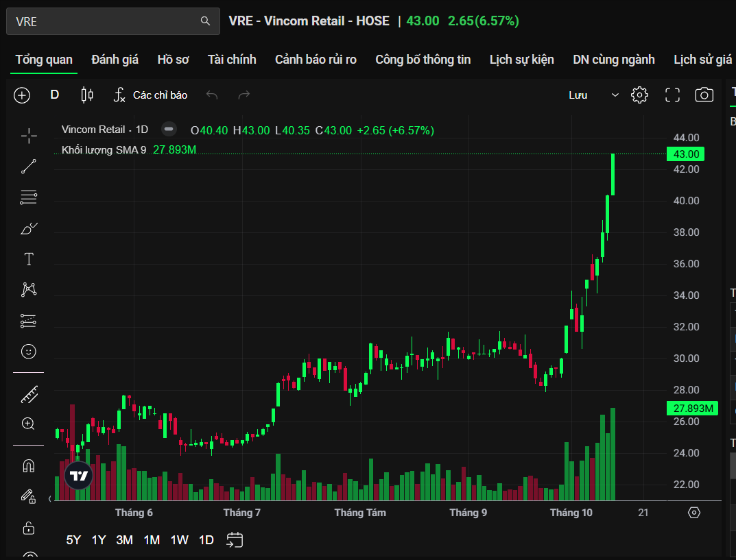Expand the Lưu save dropdown arrow
This screenshot has height=560, width=736.
[615, 95]
